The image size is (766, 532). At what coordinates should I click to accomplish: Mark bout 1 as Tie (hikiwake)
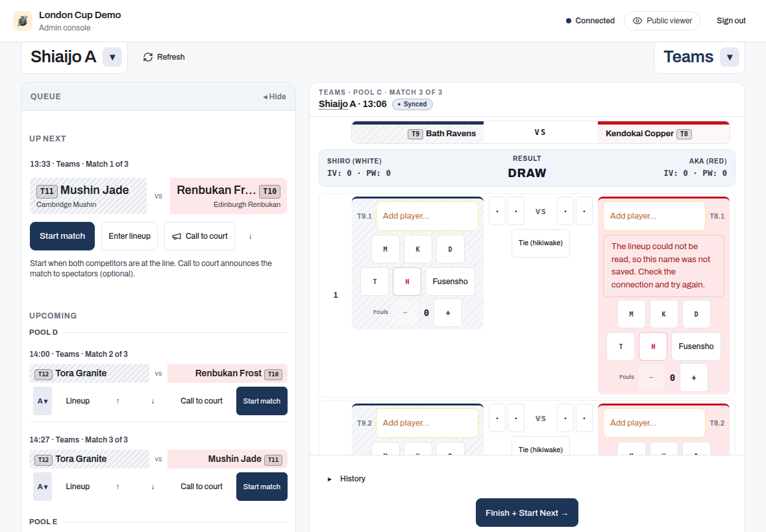[x=540, y=243]
